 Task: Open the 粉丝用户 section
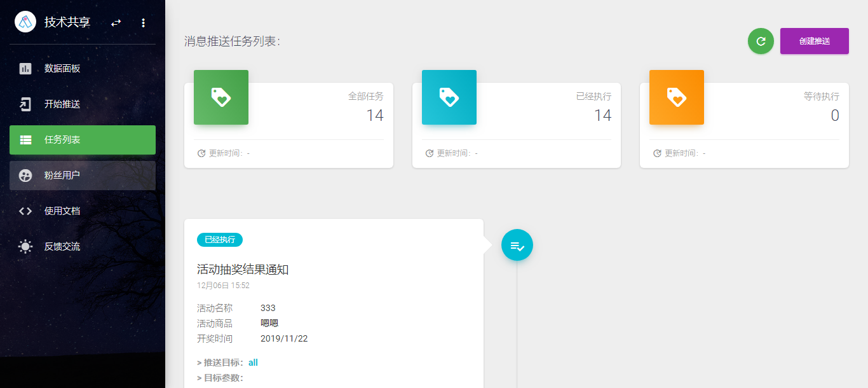pos(83,176)
